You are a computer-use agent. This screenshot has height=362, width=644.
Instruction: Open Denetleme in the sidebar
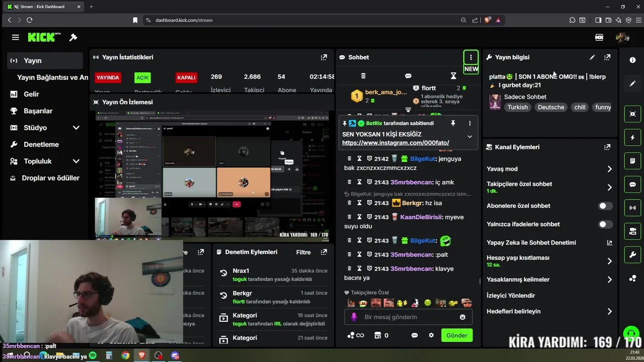click(x=45, y=144)
